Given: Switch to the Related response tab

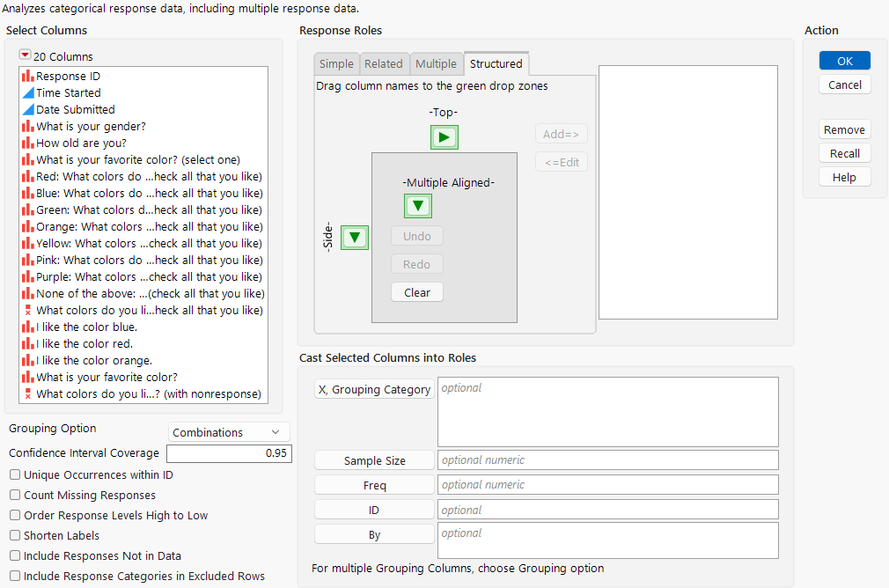Looking at the screenshot, I should (x=384, y=63).
